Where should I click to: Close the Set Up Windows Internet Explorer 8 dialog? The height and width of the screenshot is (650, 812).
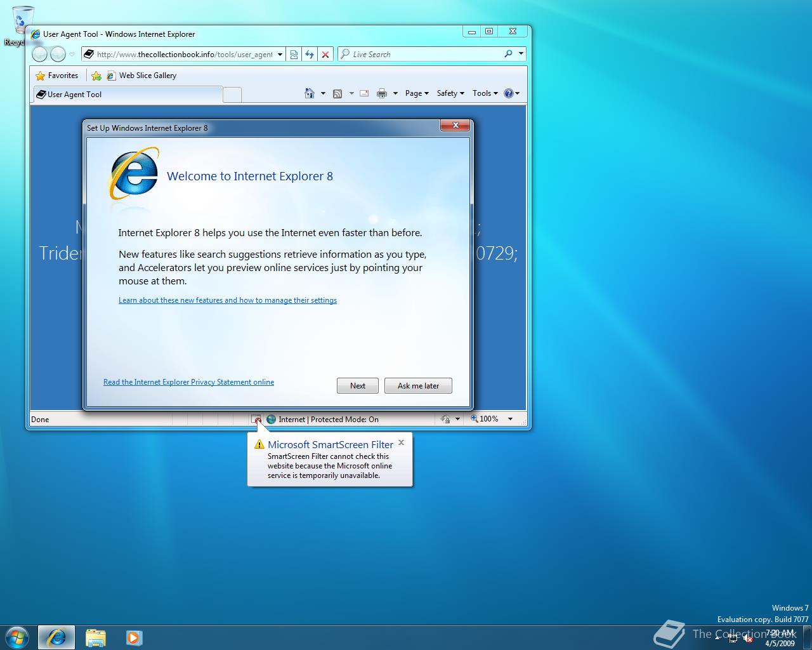pos(455,126)
